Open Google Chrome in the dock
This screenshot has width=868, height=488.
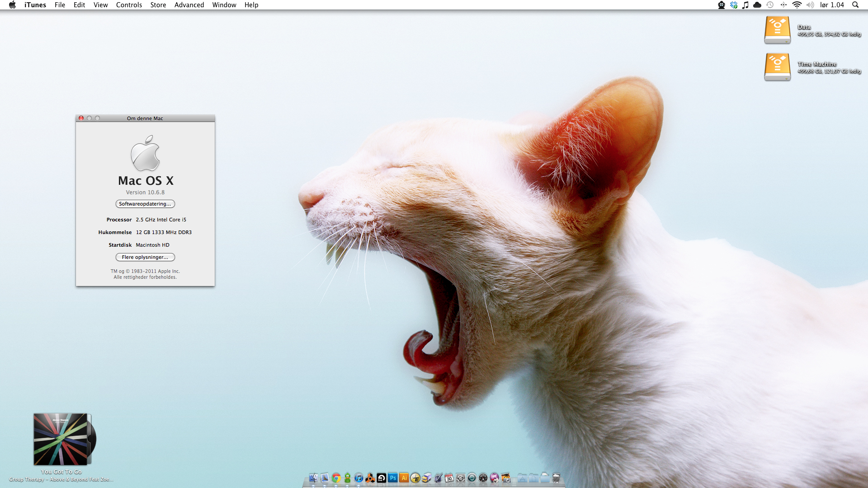pos(336,478)
